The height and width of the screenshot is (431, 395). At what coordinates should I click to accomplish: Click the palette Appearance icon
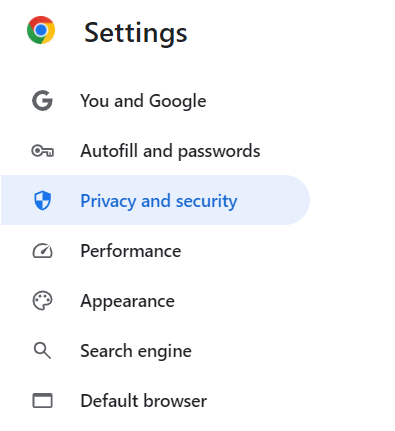[x=42, y=301]
